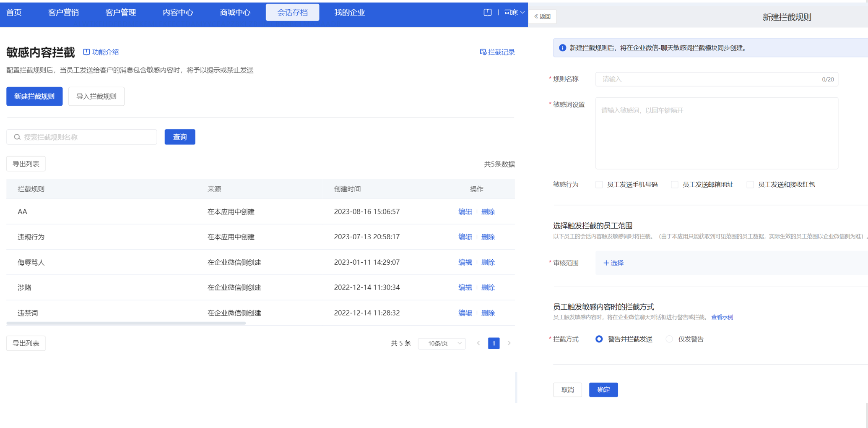Click the search magnifier icon
The image size is (868, 428).
tap(17, 137)
